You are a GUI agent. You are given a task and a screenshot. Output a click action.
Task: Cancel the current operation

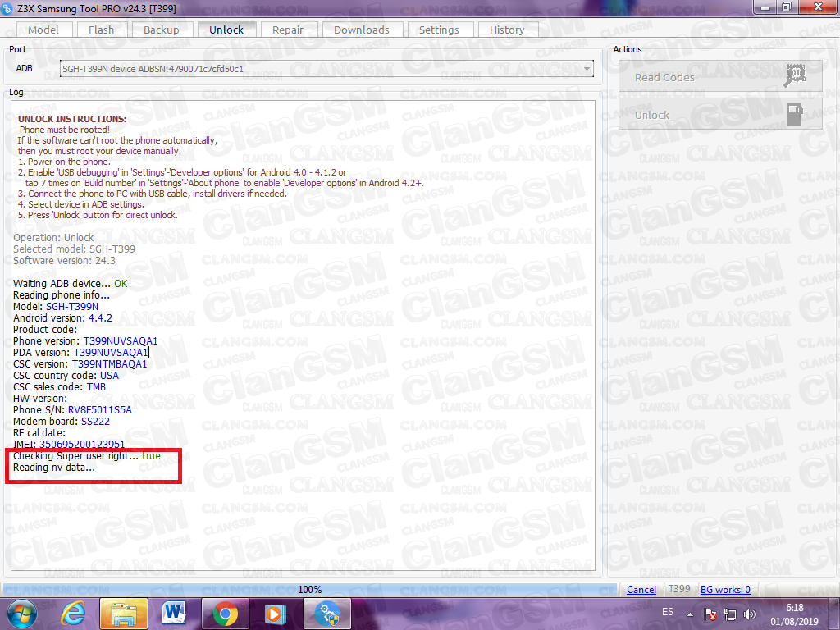[x=641, y=589]
